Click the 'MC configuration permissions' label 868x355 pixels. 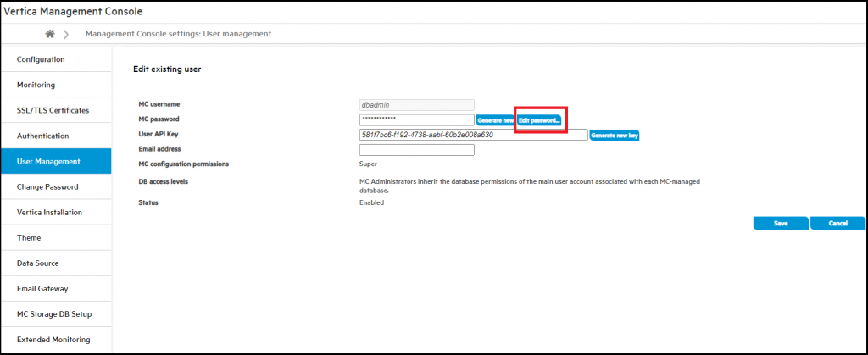tap(184, 164)
